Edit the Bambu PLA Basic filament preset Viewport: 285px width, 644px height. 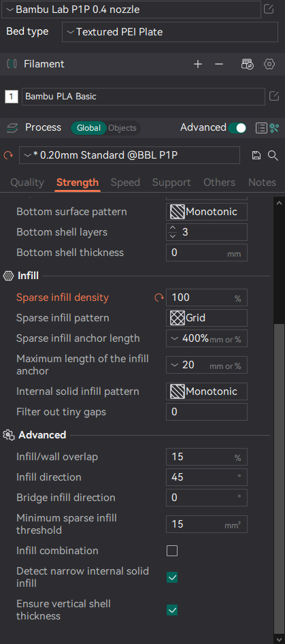(x=274, y=97)
